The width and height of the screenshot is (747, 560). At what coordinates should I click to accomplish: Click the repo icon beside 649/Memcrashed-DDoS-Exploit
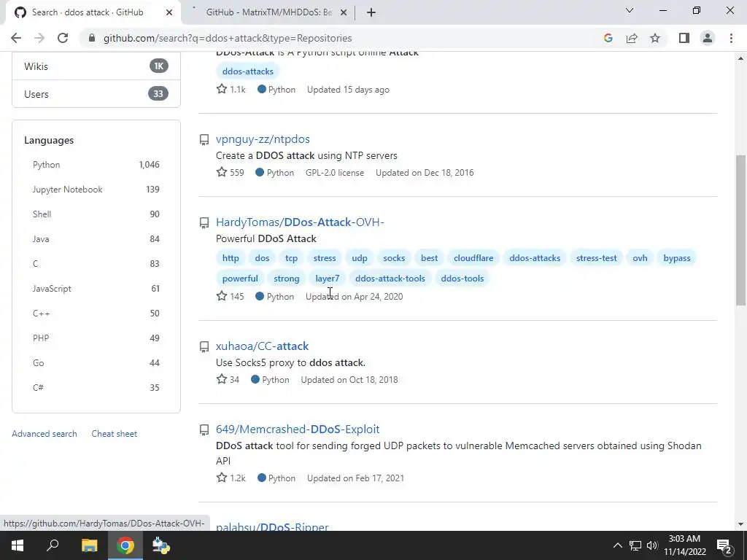click(x=204, y=430)
